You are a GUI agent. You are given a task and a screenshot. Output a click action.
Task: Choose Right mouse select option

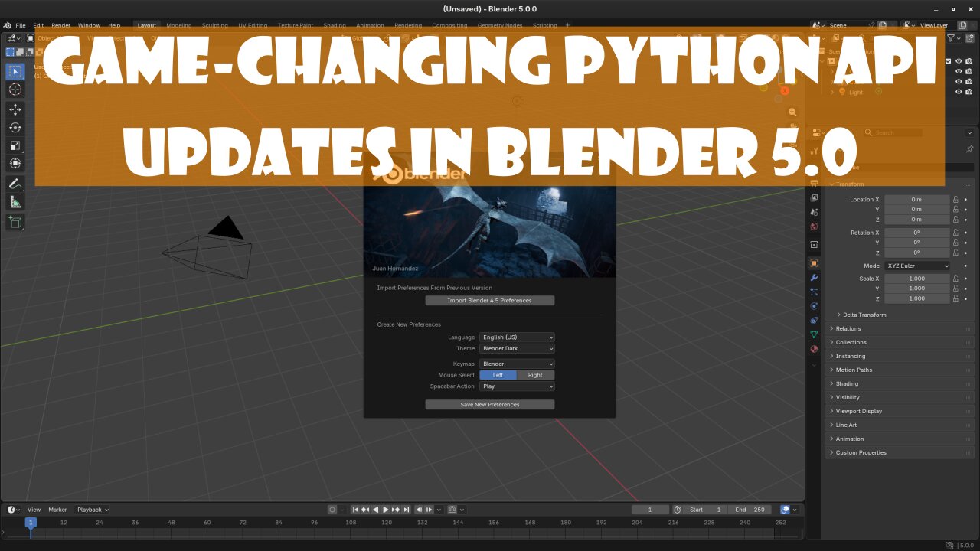click(x=535, y=375)
